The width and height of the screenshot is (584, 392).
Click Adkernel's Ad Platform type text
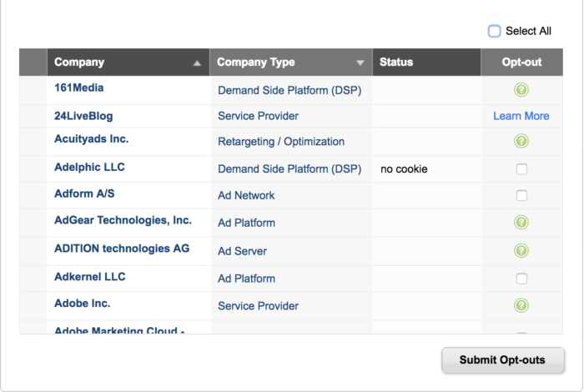tap(247, 279)
